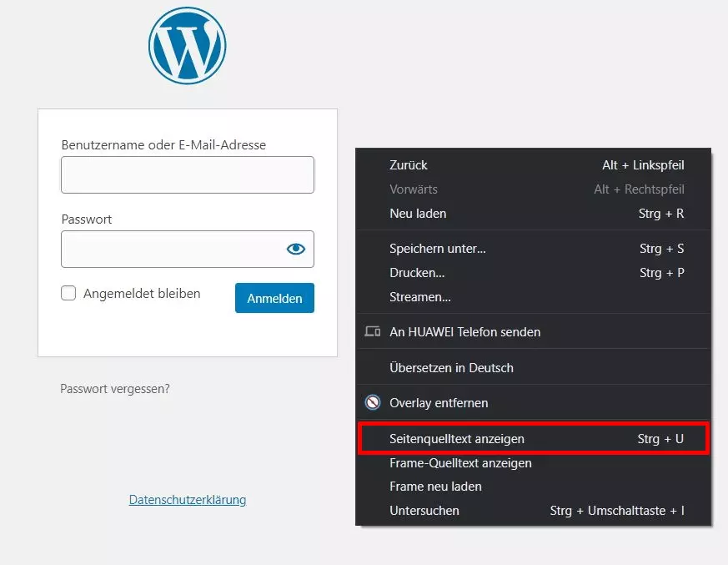Viewport: 728px width, 565px height.
Task: Open the Datenschutzerklärung link
Action: coord(188,499)
